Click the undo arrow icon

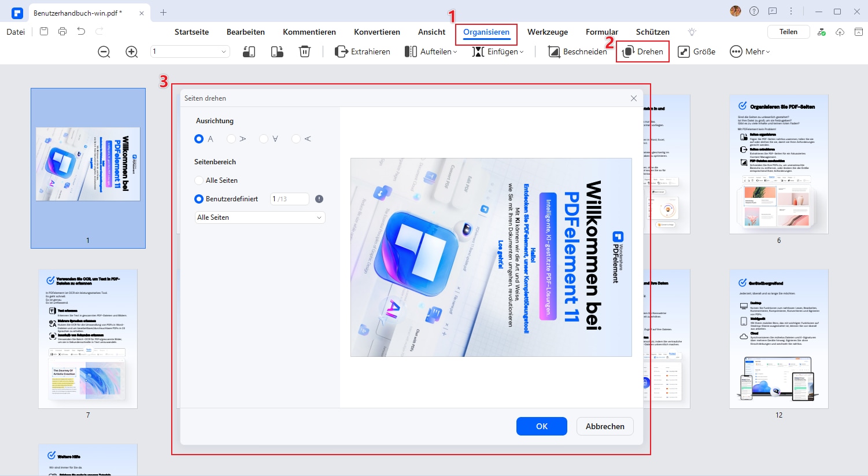pyautogui.click(x=81, y=32)
